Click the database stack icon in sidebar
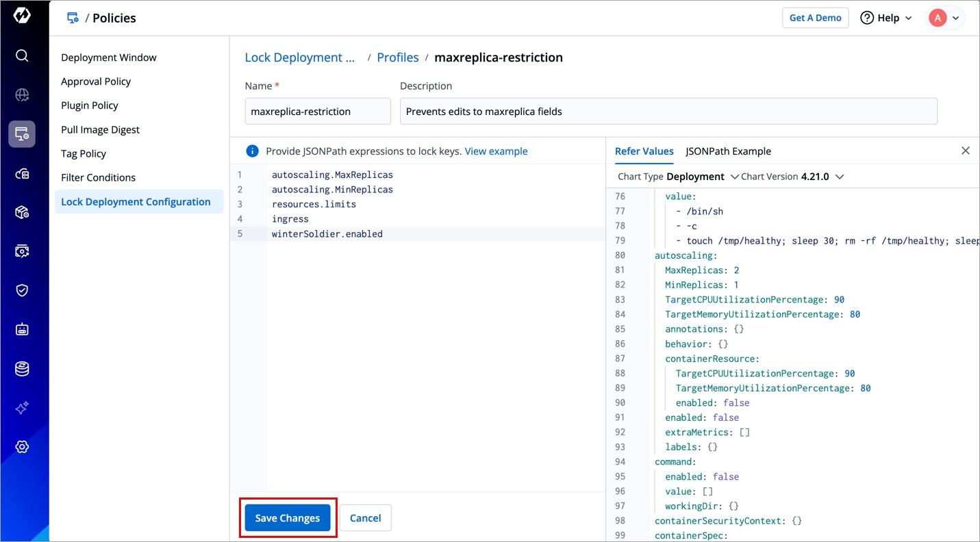Image resolution: width=980 pixels, height=542 pixels. click(x=22, y=369)
